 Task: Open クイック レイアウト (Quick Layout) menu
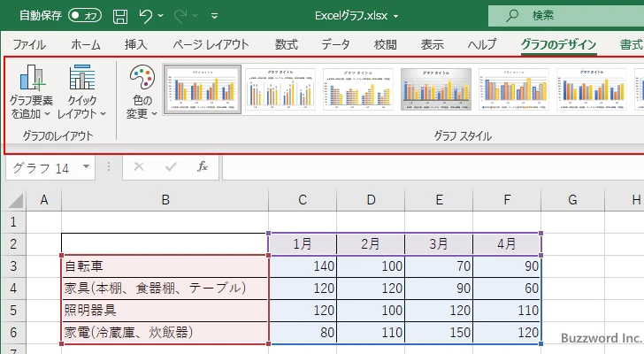81,91
